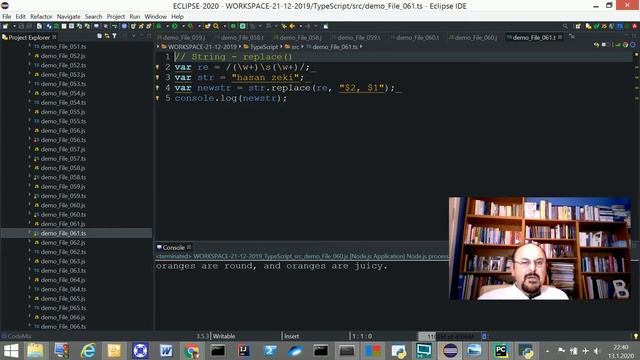Expand the demo_File_061.ts tree node

pyautogui.click(x=30, y=233)
